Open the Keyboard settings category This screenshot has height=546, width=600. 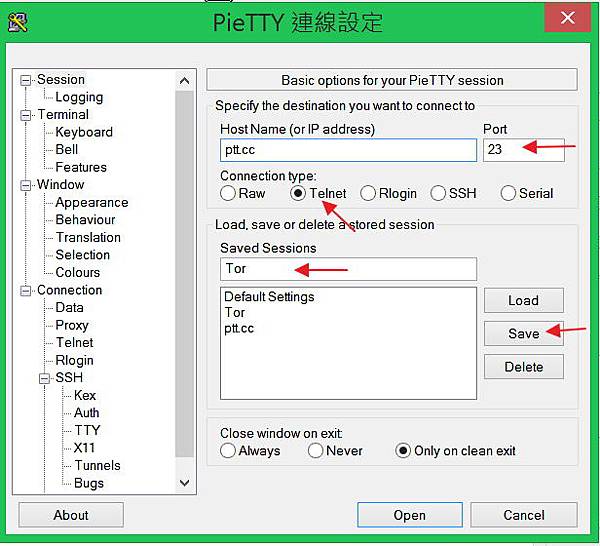coord(84,132)
